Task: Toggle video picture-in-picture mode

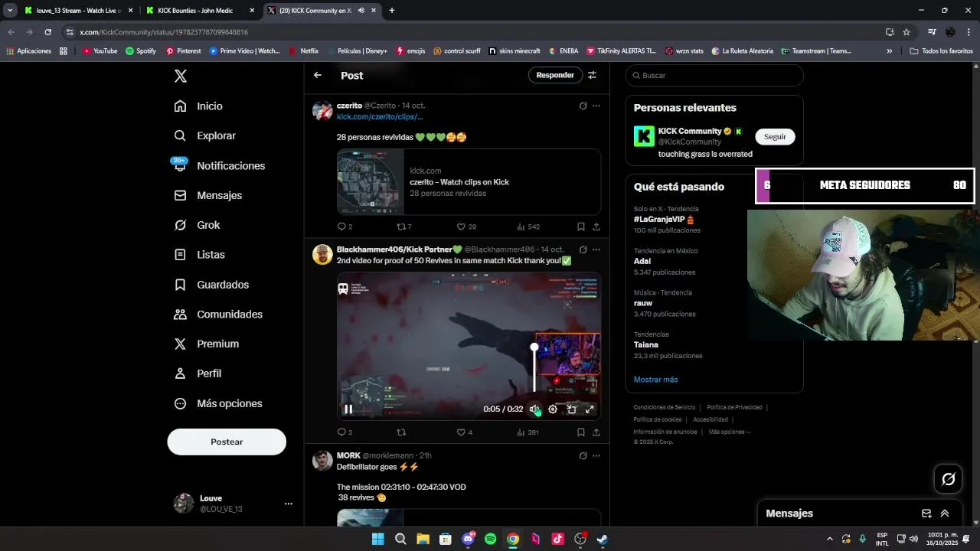Action: coord(571,409)
